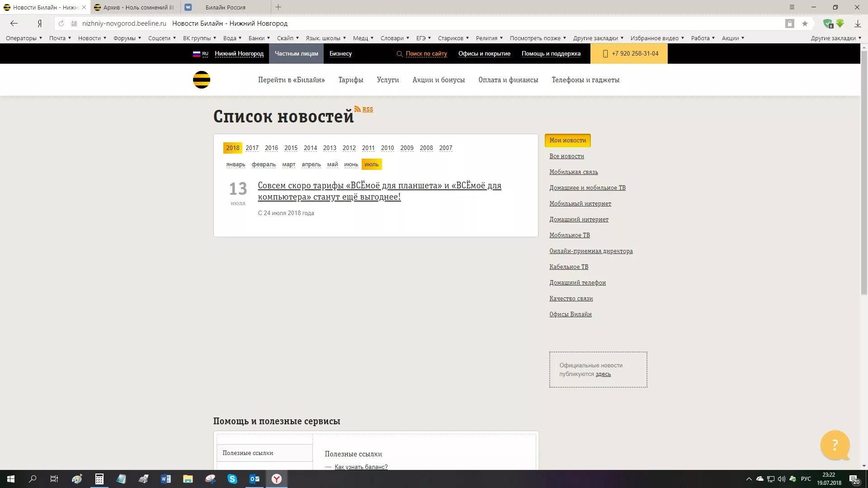Change city Нижний Новгород
This screenshot has width=868, height=488.
pyautogui.click(x=239, y=54)
